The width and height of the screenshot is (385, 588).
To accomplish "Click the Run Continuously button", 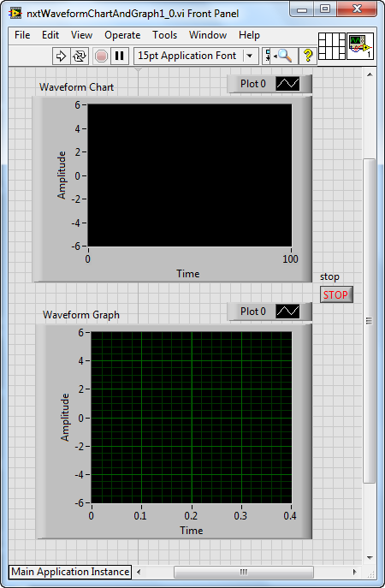I will click(80, 56).
